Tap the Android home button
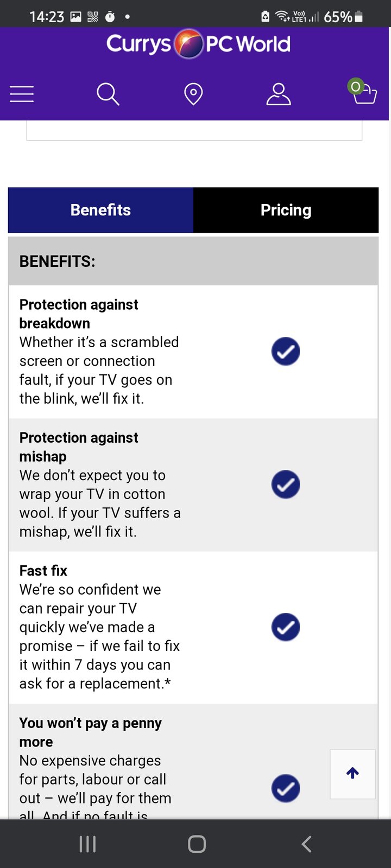Image resolution: width=391 pixels, height=868 pixels. (x=197, y=844)
